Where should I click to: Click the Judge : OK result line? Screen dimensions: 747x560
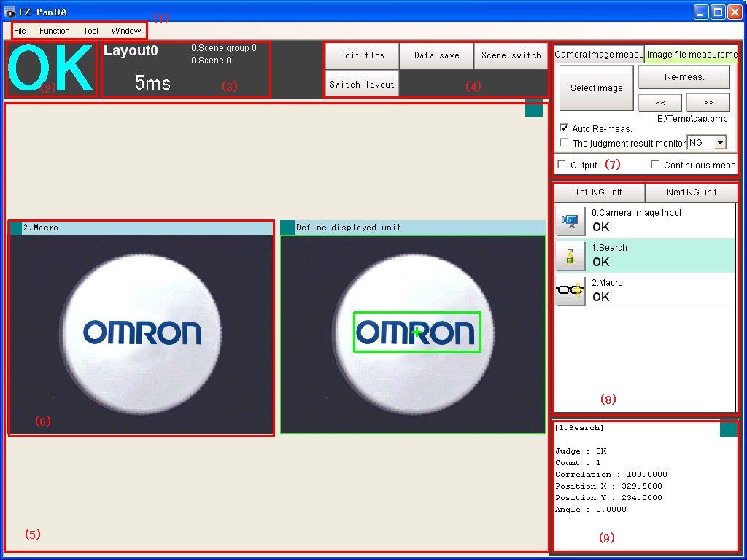[x=581, y=451]
